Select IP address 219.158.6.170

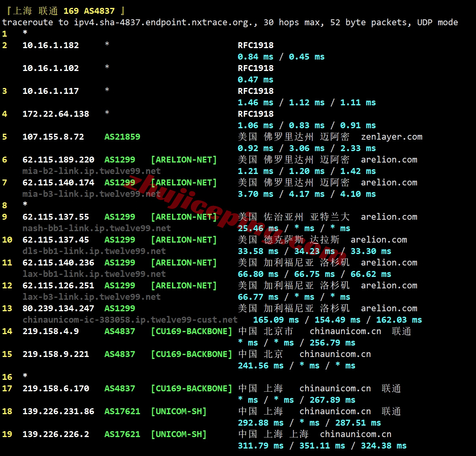56,389
